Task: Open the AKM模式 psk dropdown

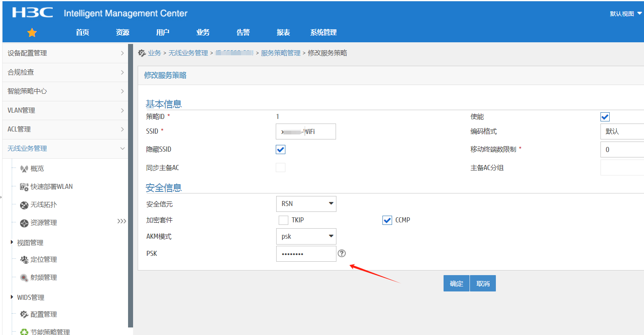Action: (306, 237)
